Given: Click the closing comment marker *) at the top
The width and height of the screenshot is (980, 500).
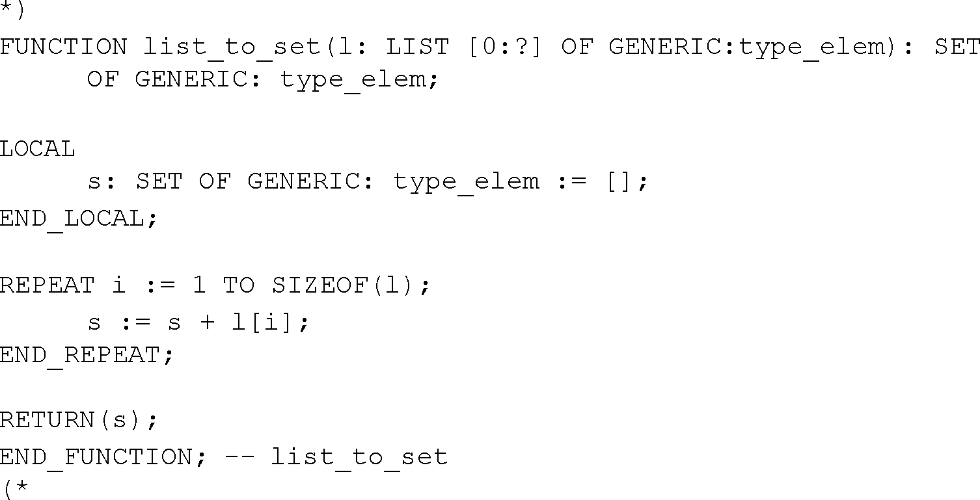Looking at the screenshot, I should [x=13, y=11].
